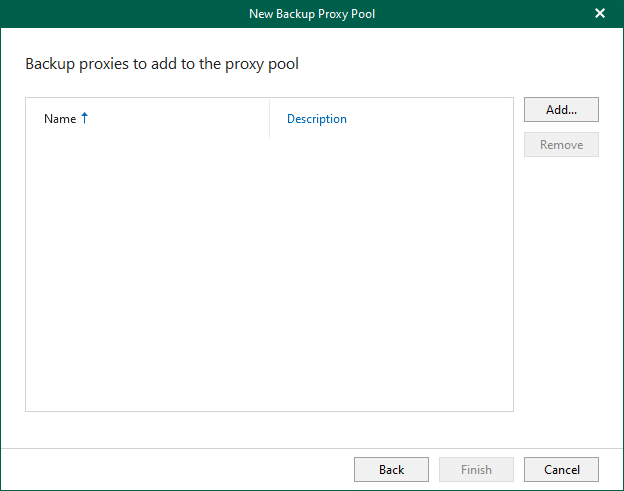Go back with the Back button

(x=391, y=470)
